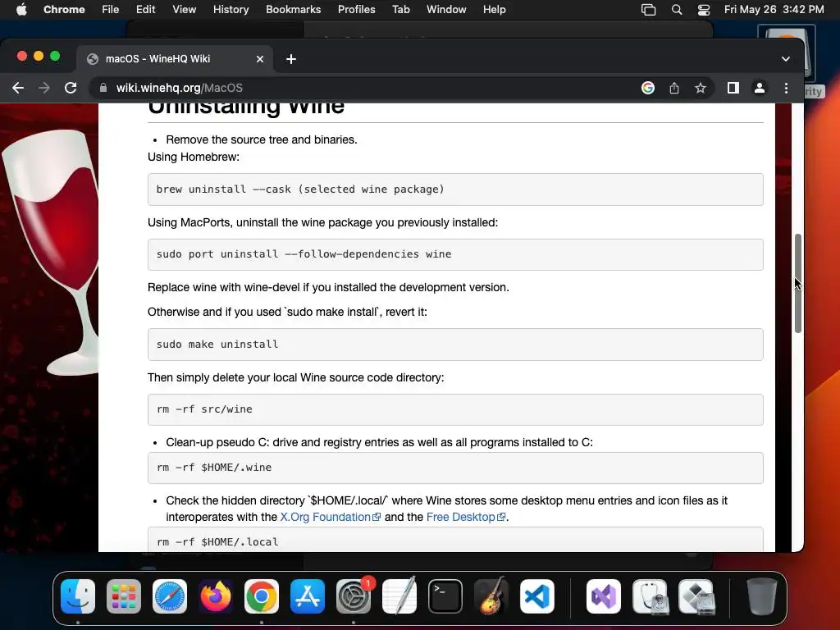The width and height of the screenshot is (840, 630).
Task: Launch Terminal from the Dock
Action: point(445,596)
